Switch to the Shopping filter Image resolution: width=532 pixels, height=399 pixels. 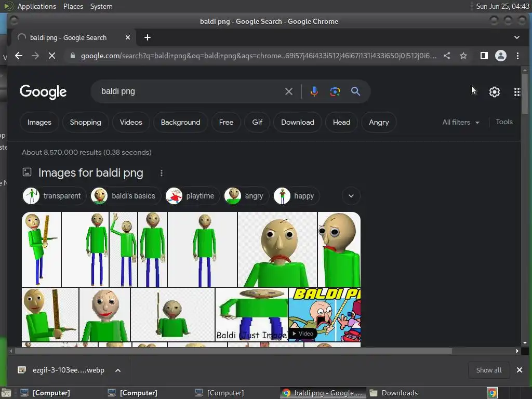[x=86, y=122]
